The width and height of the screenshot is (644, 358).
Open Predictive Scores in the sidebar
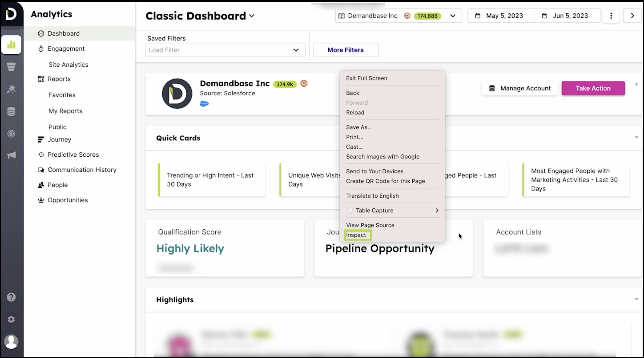[x=73, y=154]
